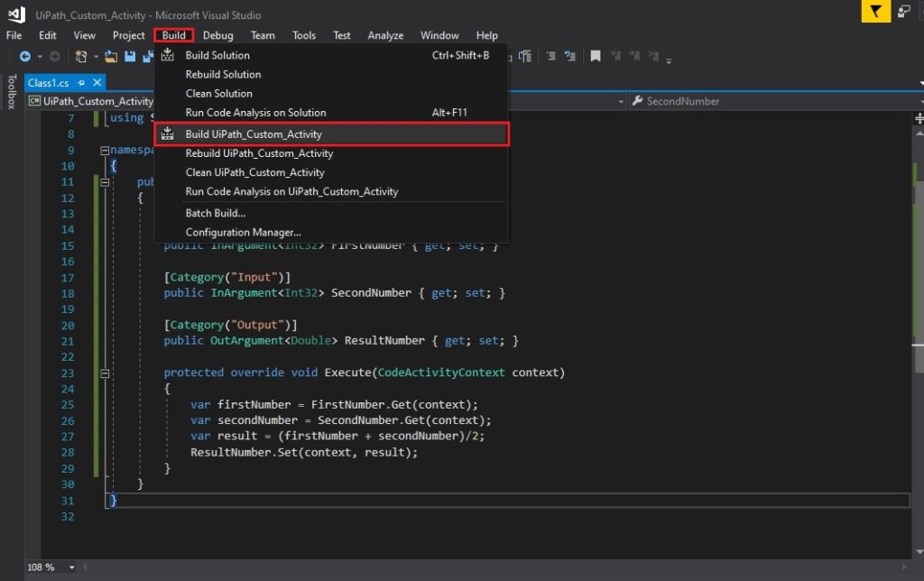
Task: Close the Class1.cs tab
Action: [97, 82]
